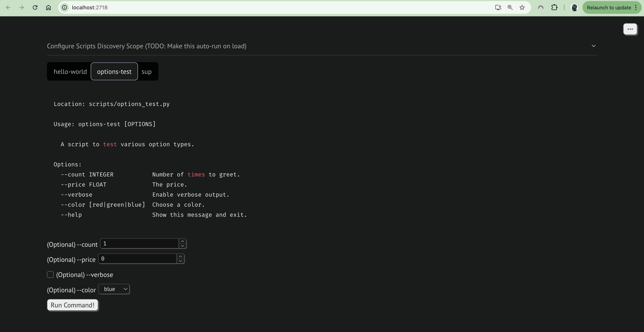Click the install app icon in address bar

point(498,7)
